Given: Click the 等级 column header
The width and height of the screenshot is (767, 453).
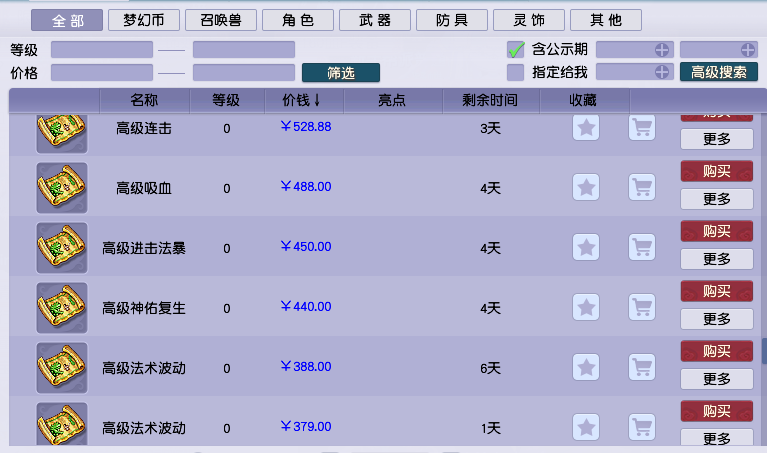Looking at the screenshot, I should click(x=226, y=100).
